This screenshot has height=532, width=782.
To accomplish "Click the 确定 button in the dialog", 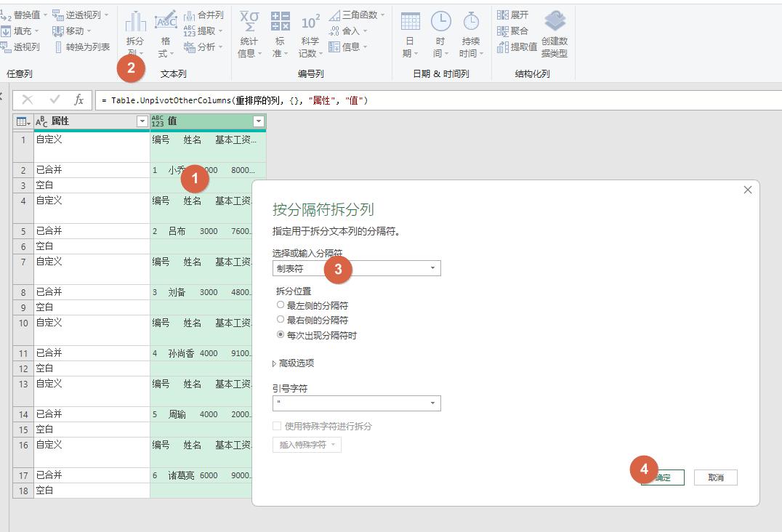I will click(x=661, y=477).
